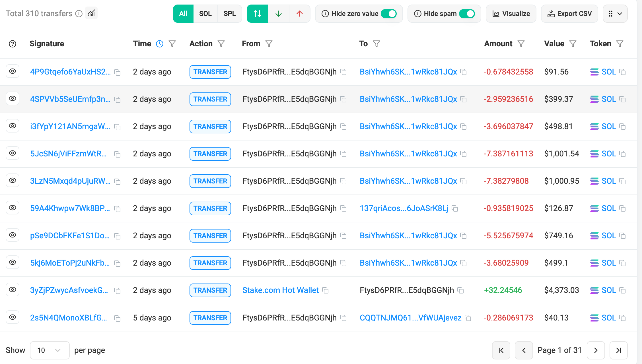Open the Time column filter
The image size is (642, 364).
(x=172, y=44)
